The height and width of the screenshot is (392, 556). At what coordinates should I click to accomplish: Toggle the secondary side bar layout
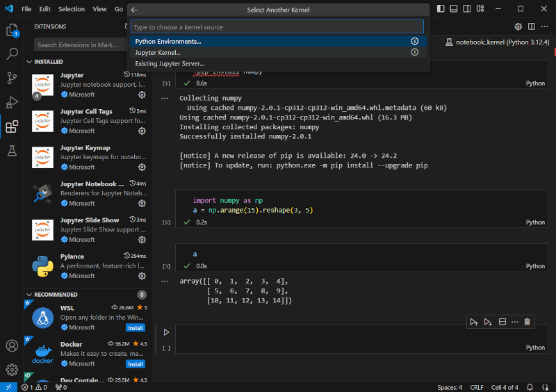tap(467, 8)
